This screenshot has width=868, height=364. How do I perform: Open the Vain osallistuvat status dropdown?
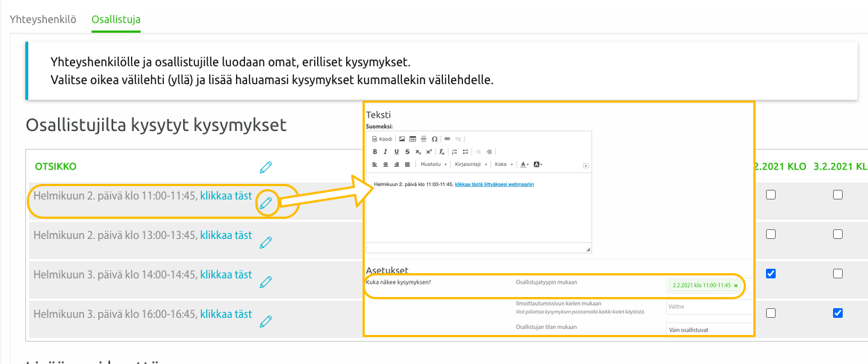pos(709,331)
